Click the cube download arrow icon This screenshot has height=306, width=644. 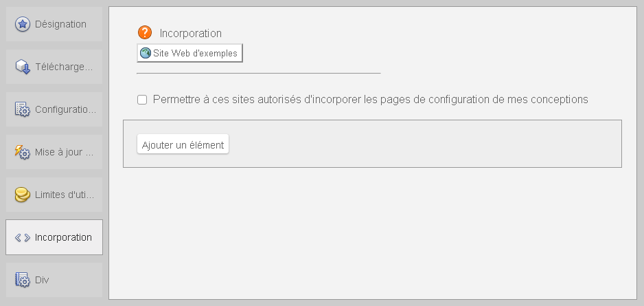[x=23, y=67]
